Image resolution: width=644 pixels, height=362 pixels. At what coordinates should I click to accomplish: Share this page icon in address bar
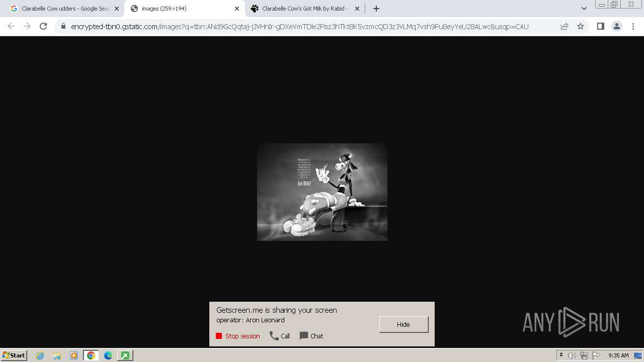click(x=565, y=26)
